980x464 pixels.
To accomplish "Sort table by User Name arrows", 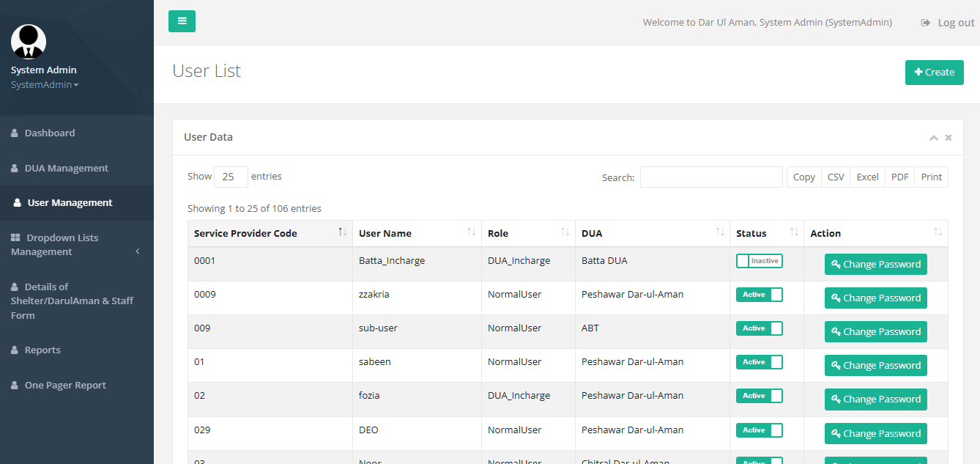I will pyautogui.click(x=471, y=232).
